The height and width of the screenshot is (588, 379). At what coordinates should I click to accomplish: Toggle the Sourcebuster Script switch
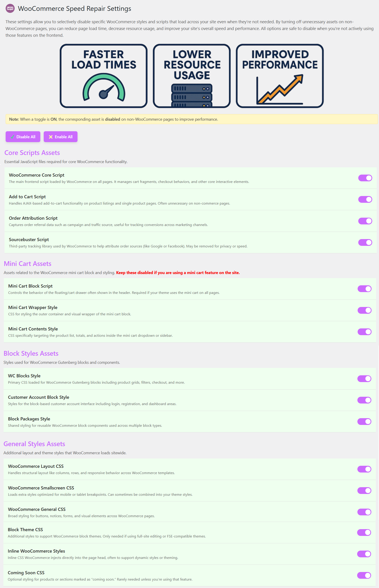click(x=365, y=242)
